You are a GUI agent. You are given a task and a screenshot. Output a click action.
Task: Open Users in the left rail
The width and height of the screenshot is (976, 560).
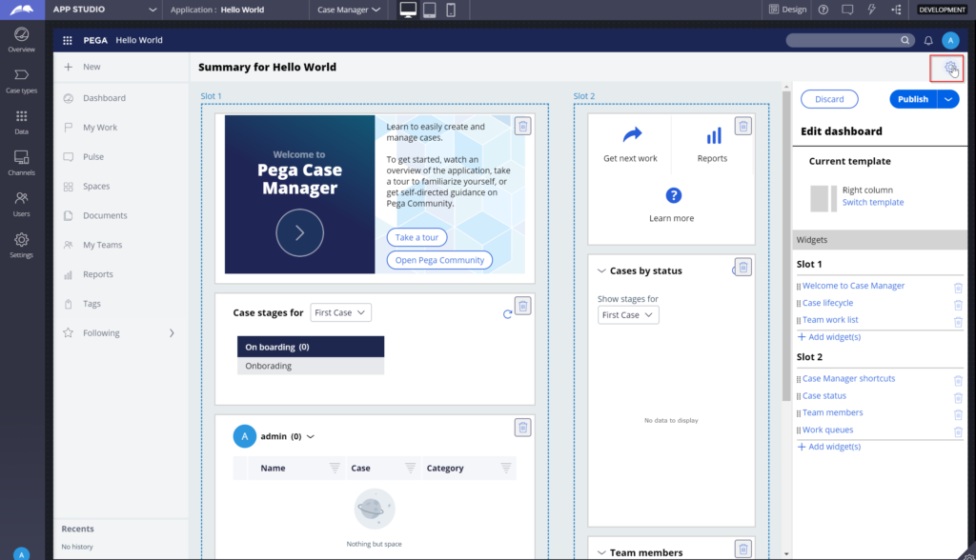22,204
